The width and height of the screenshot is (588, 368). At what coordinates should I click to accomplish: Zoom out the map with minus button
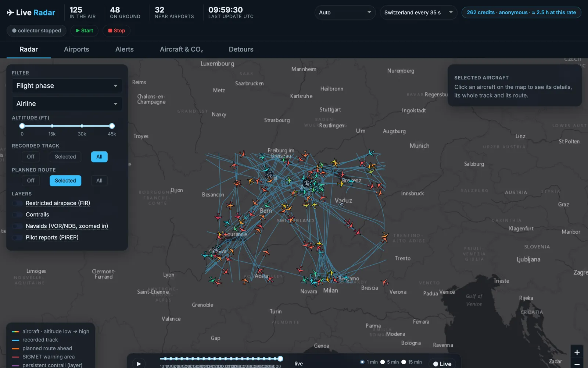tap(577, 364)
